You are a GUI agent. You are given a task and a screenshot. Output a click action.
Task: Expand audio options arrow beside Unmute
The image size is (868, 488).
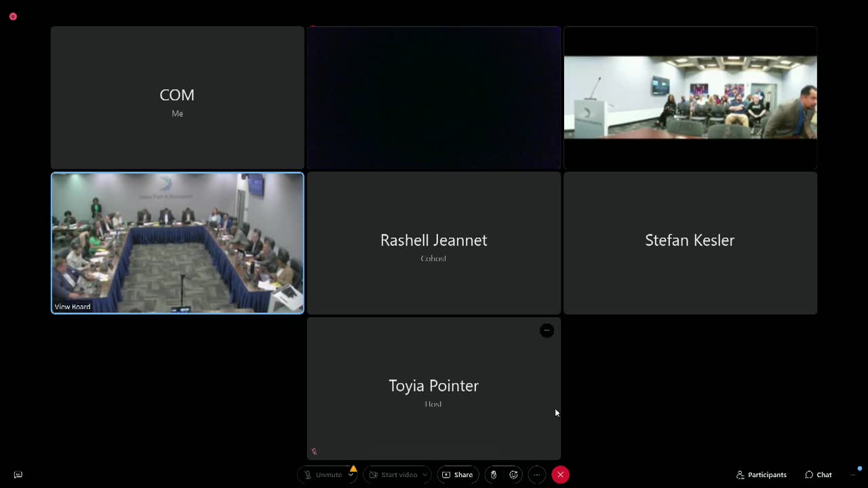(x=351, y=474)
